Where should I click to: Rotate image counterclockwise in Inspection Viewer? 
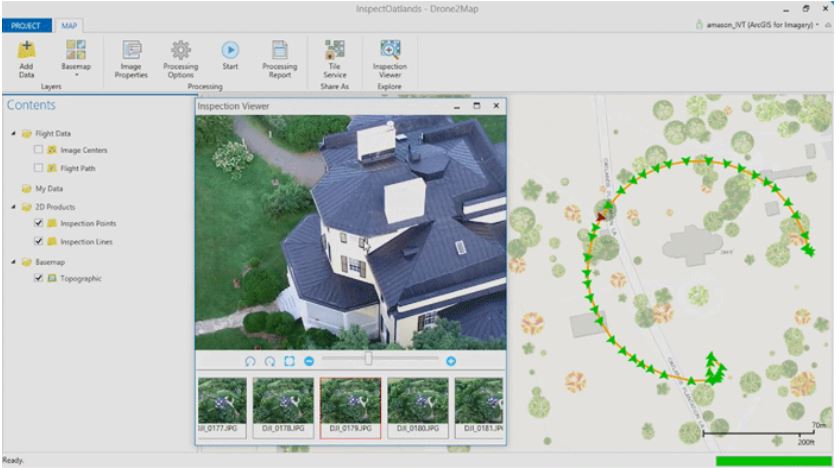[250, 361]
